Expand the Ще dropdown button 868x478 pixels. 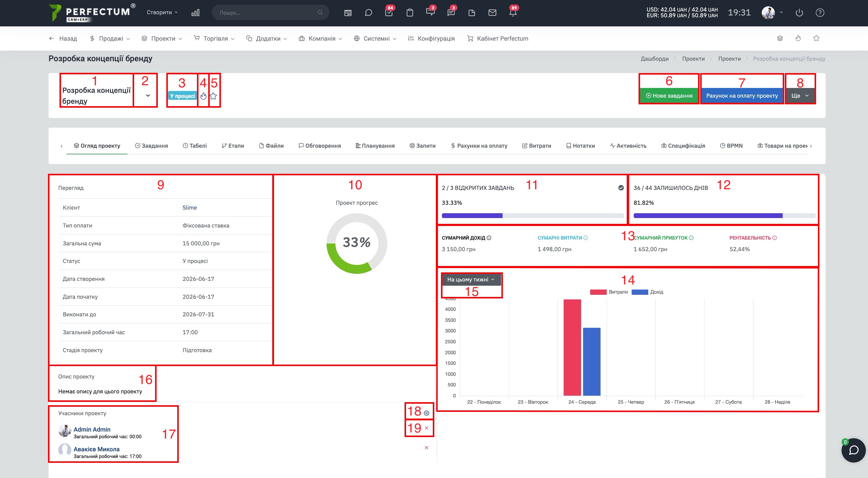tap(800, 96)
